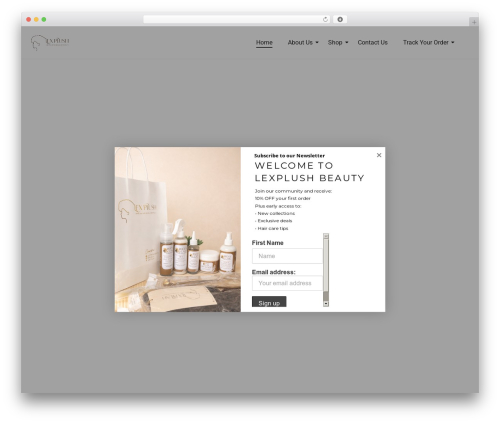
Task: Click the "Email address:" label
Action: (274, 272)
